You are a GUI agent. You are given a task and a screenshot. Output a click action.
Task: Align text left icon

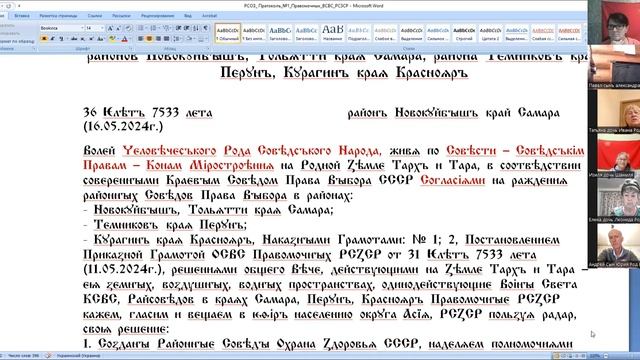(x=140, y=39)
